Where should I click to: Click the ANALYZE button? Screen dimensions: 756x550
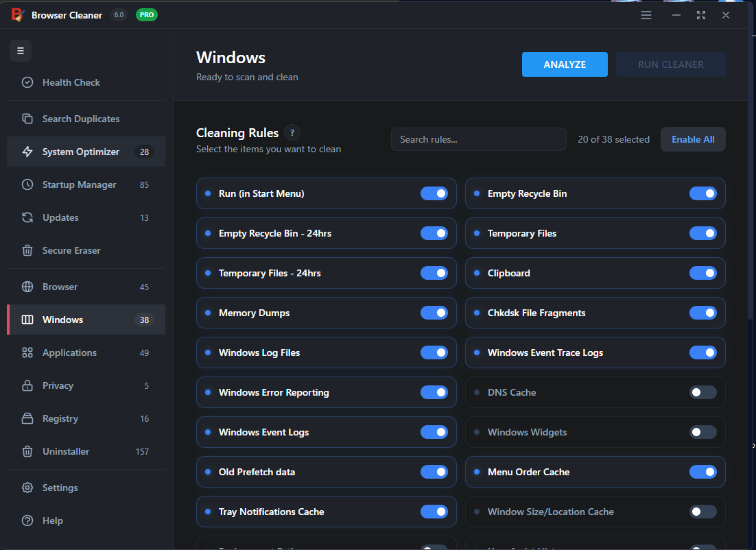(x=565, y=64)
